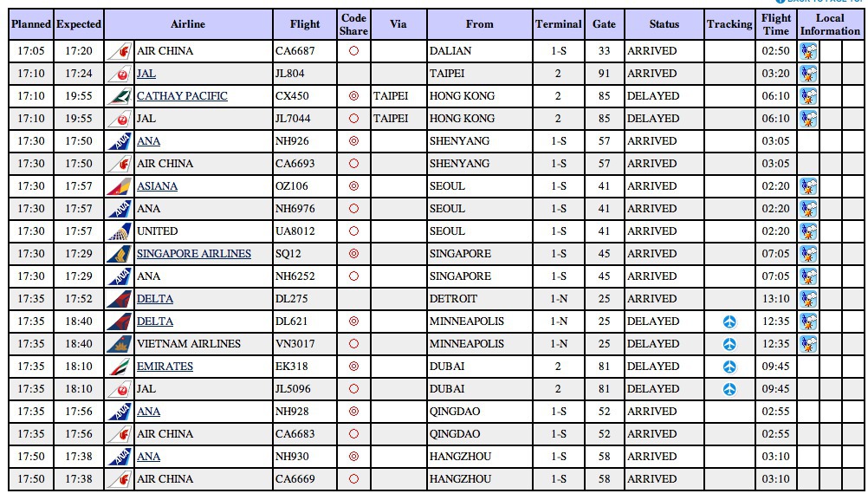Click the tracking icon for Emirates EK318

point(729,367)
